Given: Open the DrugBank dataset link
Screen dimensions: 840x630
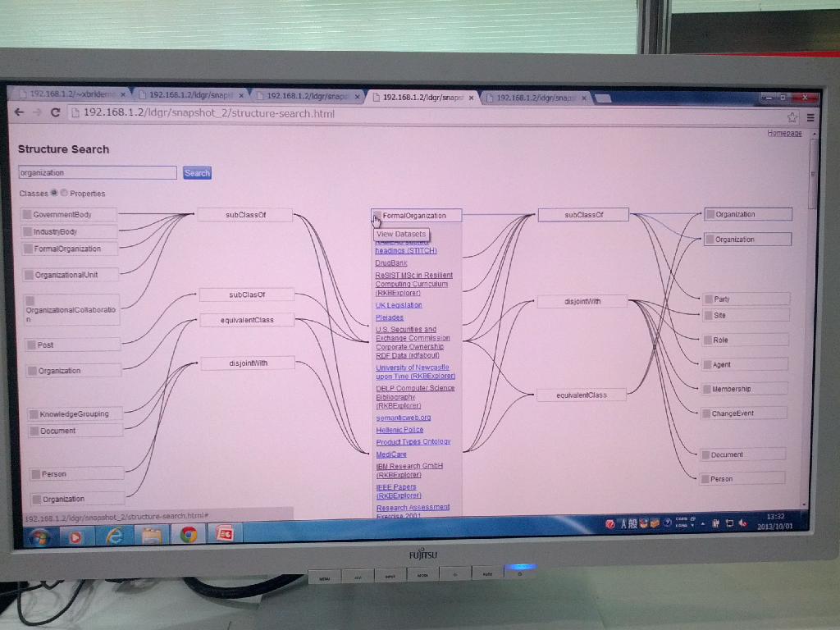Looking at the screenshot, I should point(391,263).
